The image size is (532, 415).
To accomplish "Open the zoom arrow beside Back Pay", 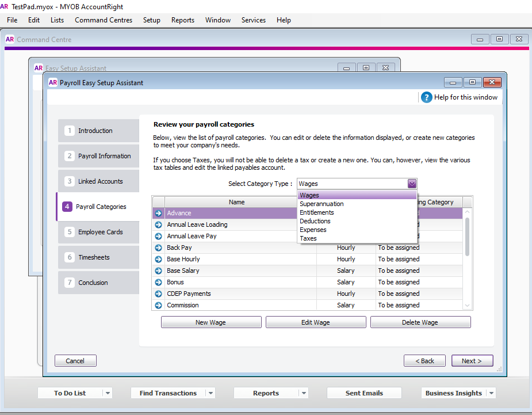I will [158, 248].
